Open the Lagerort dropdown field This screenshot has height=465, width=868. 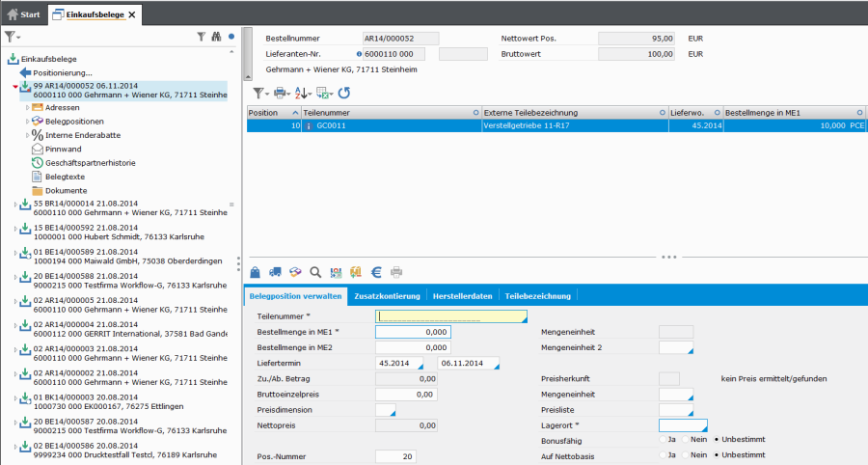coord(683,425)
